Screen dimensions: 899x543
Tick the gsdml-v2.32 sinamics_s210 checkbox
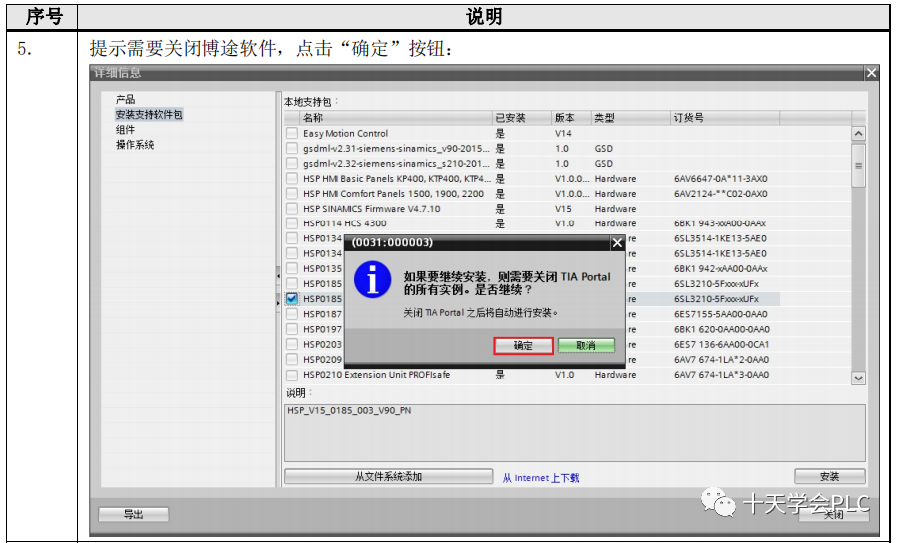click(x=292, y=163)
